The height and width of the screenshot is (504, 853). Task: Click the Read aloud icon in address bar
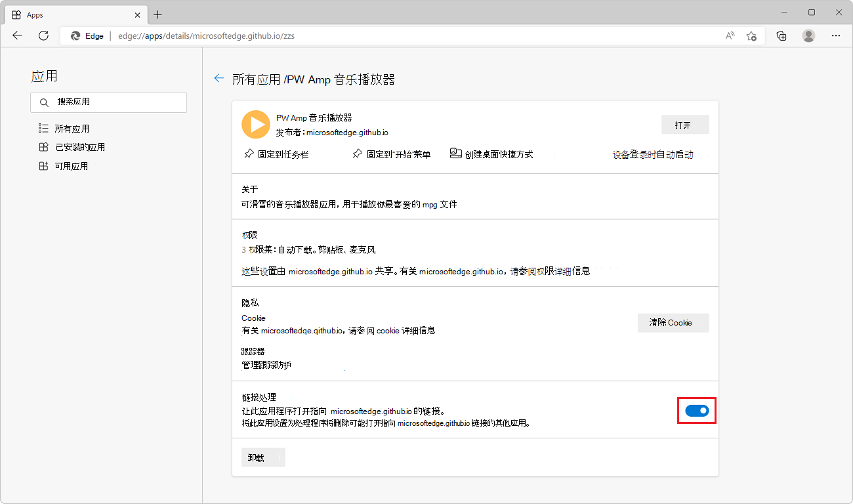coord(730,35)
